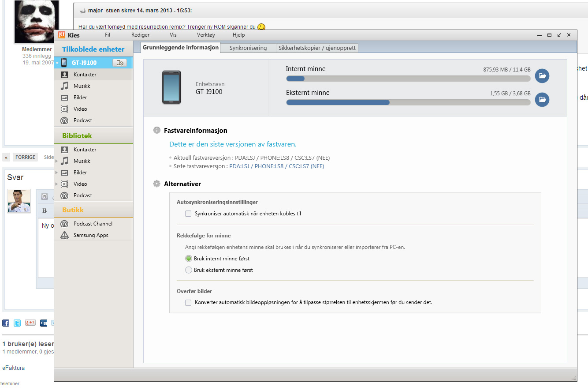Open Podcast Channel in Butikk
The height and width of the screenshot is (391, 588).
[x=93, y=224]
